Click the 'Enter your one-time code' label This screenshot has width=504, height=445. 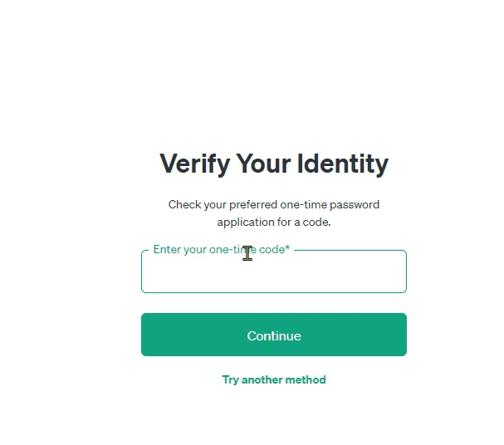point(222,249)
